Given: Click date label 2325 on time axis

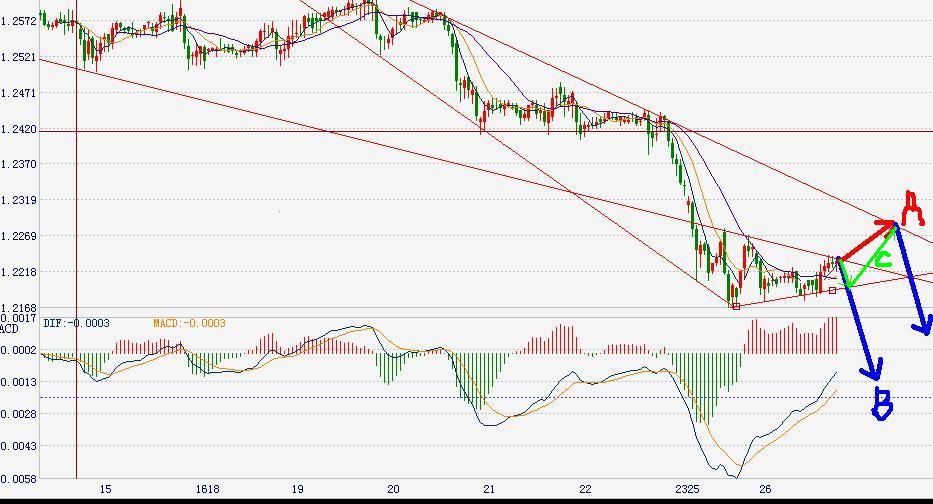Looking at the screenshot, I should (689, 490).
